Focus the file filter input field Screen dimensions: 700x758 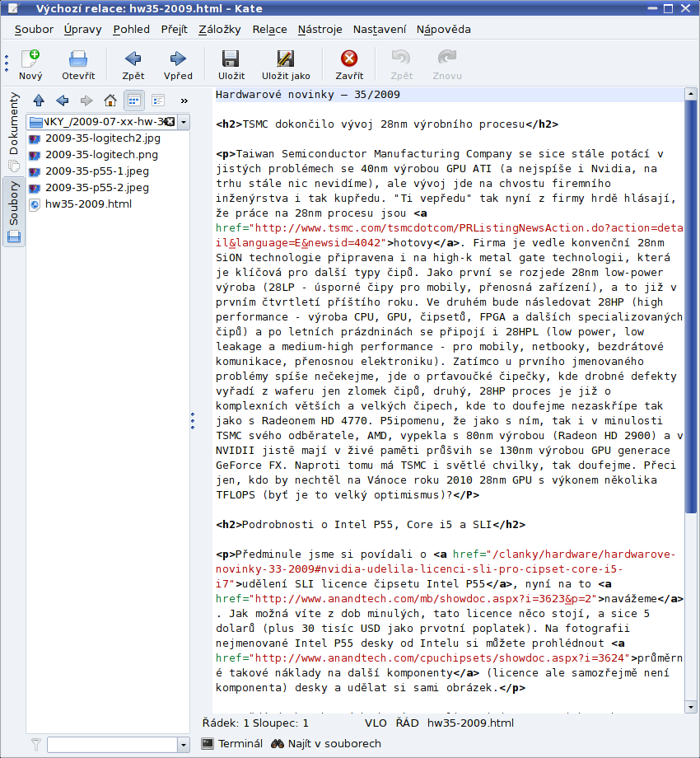(112, 745)
